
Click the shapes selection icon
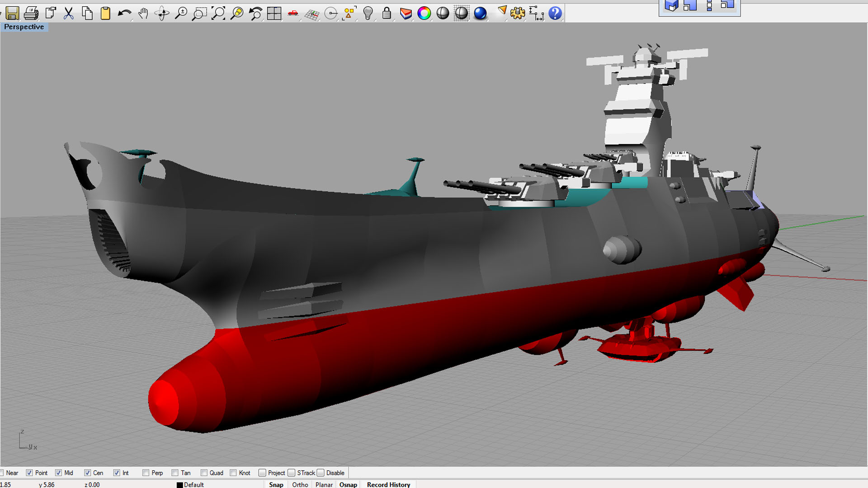click(x=349, y=13)
